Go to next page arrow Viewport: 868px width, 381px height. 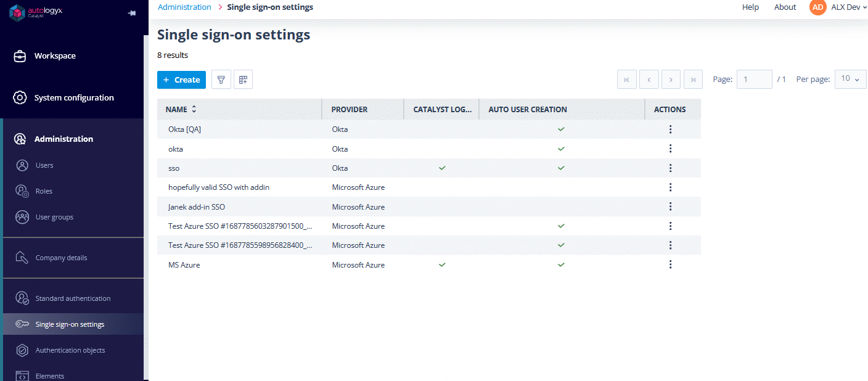(x=671, y=80)
